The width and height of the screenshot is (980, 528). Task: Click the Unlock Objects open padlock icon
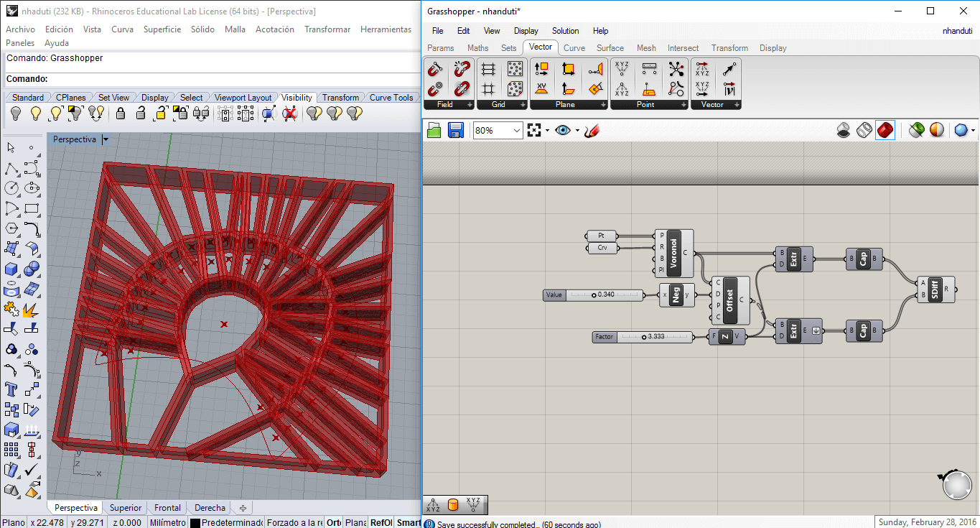[x=141, y=114]
